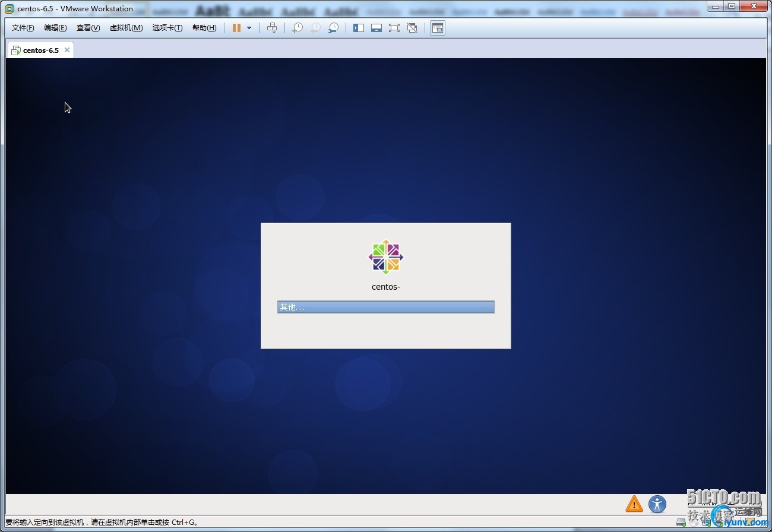Switch to Unity mode

pyautogui.click(x=412, y=28)
